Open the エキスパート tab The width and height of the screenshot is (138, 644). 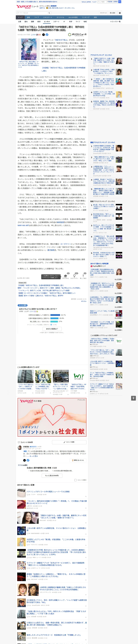[x=48, y=17]
